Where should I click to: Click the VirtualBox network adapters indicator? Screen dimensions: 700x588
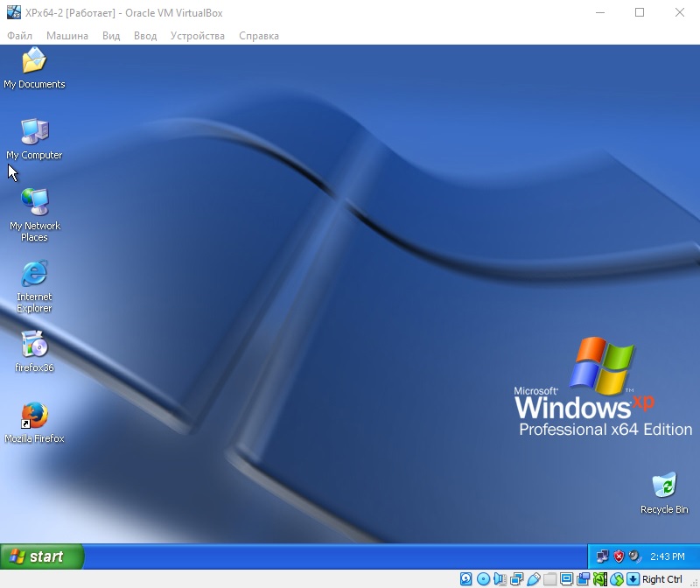[516, 579]
